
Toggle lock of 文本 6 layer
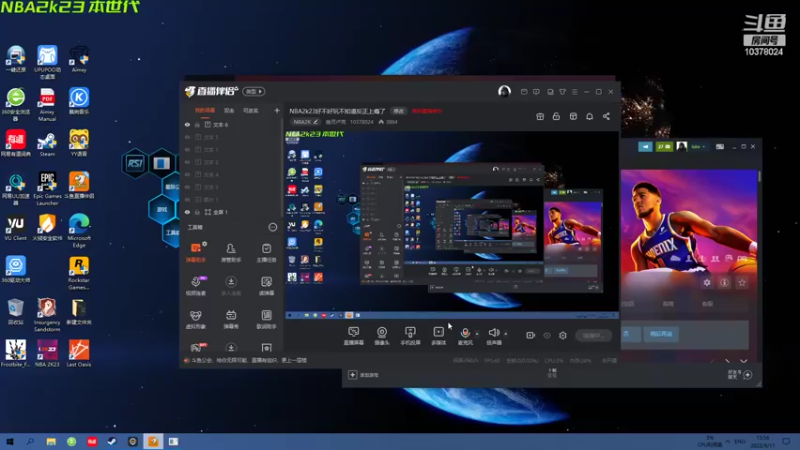pyautogui.click(x=197, y=124)
